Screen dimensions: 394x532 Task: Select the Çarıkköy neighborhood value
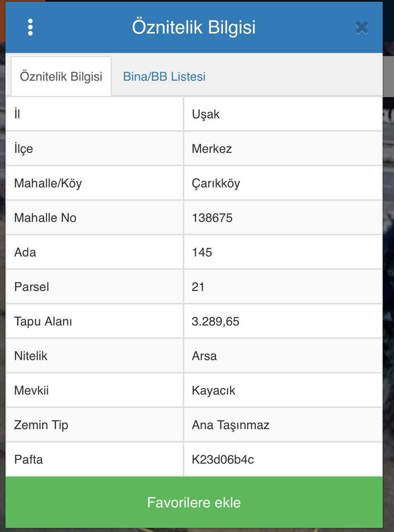[x=216, y=183]
